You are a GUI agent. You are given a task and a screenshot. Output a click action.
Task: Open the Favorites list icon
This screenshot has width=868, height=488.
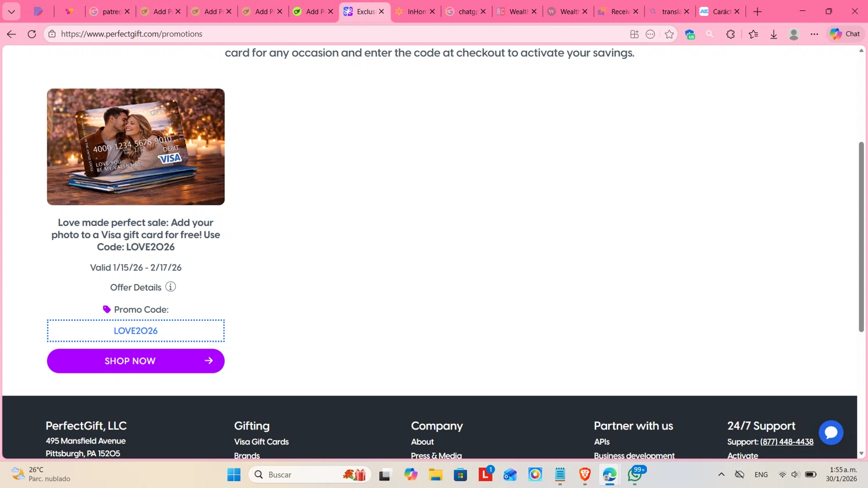(753, 34)
